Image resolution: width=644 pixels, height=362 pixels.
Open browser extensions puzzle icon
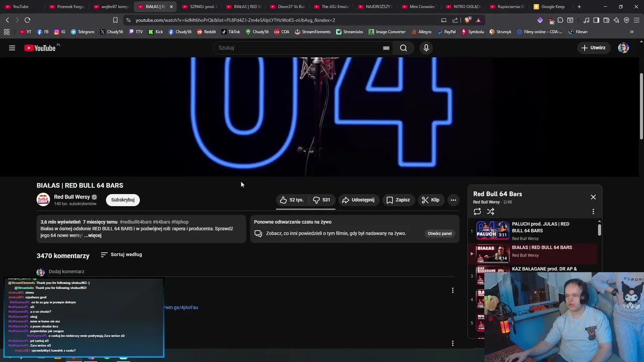tap(560, 20)
